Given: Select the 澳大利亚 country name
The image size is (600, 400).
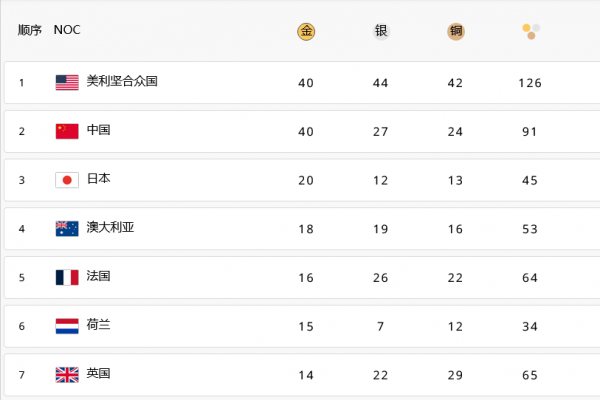Looking at the screenshot, I should tap(110, 228).
